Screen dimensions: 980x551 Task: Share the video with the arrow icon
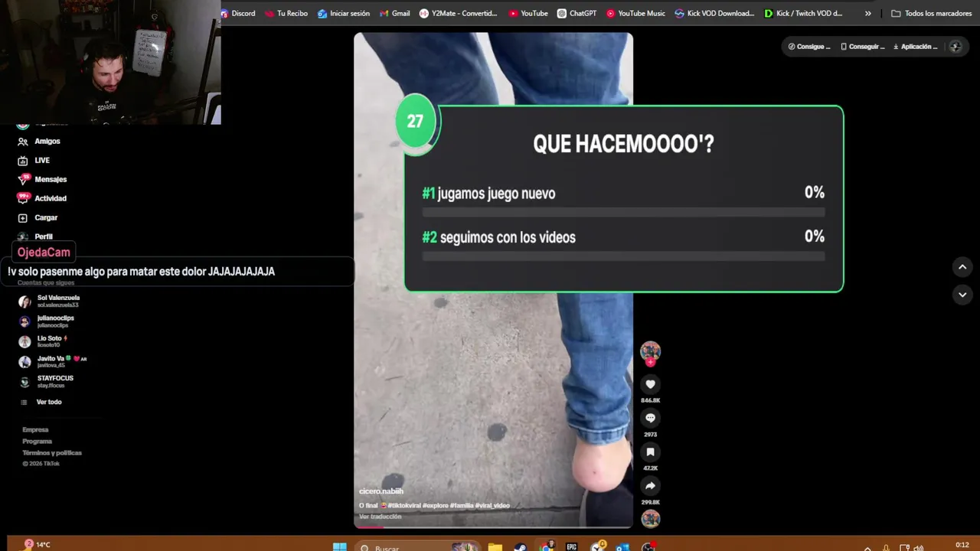pos(650,486)
